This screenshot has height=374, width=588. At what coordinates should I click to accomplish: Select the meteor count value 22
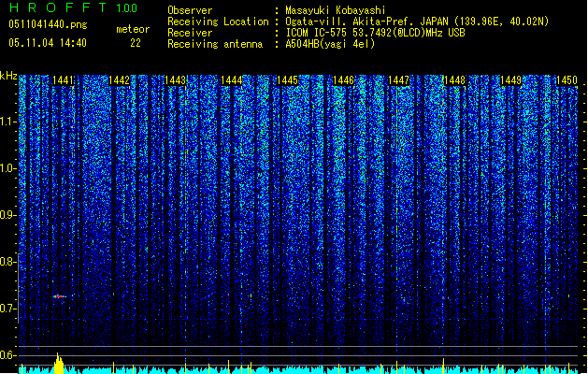[x=136, y=43]
